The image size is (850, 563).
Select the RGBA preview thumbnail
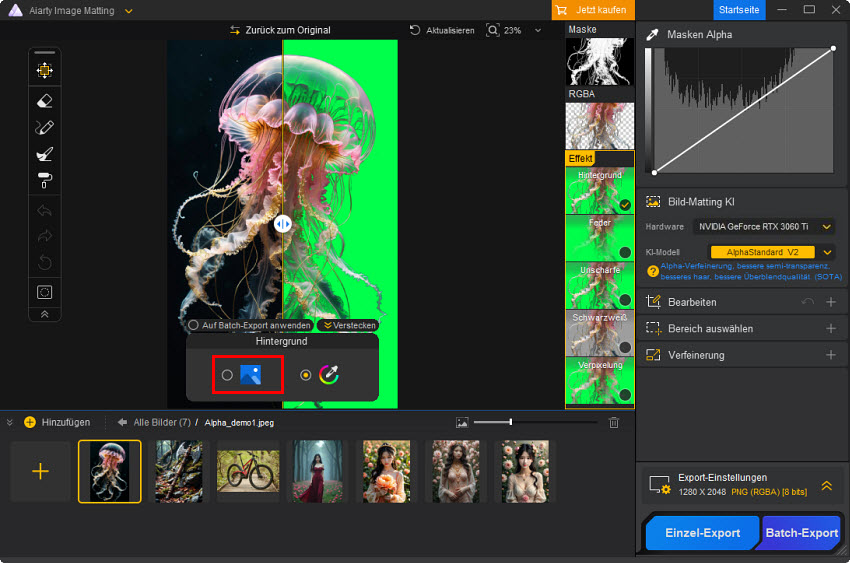(600, 126)
